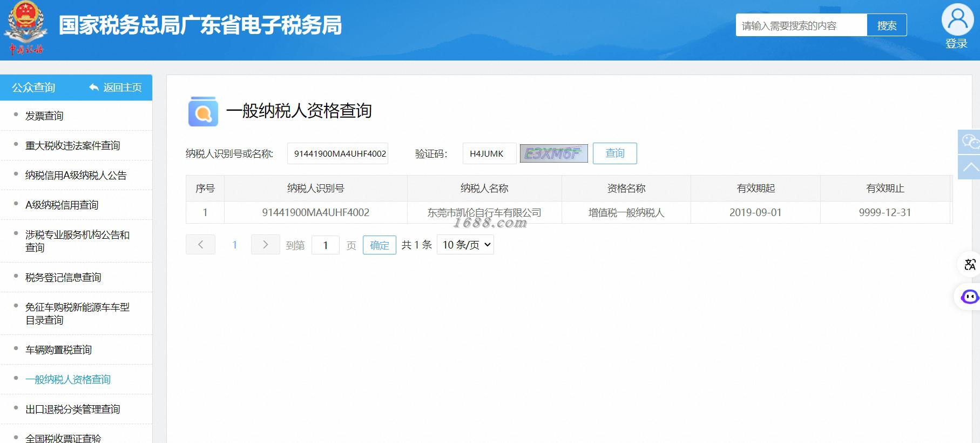Click the 搜索 search button
The height and width of the screenshot is (443, 980).
point(887,25)
